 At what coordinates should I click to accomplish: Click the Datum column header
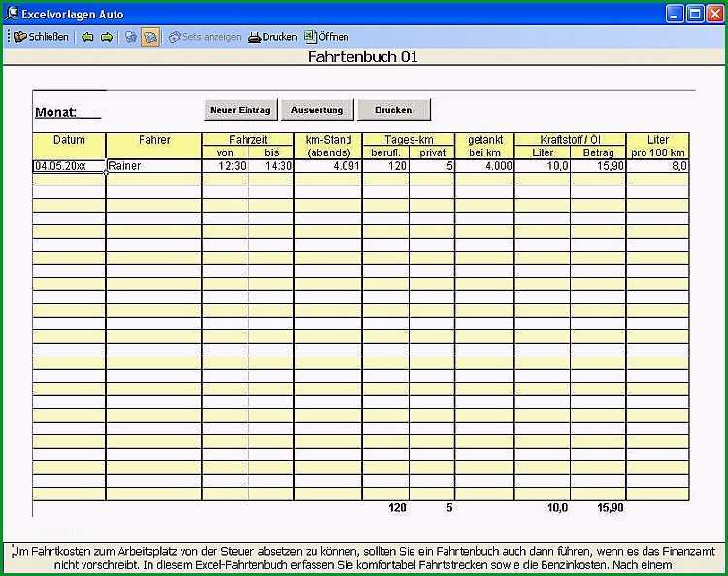[69, 146]
